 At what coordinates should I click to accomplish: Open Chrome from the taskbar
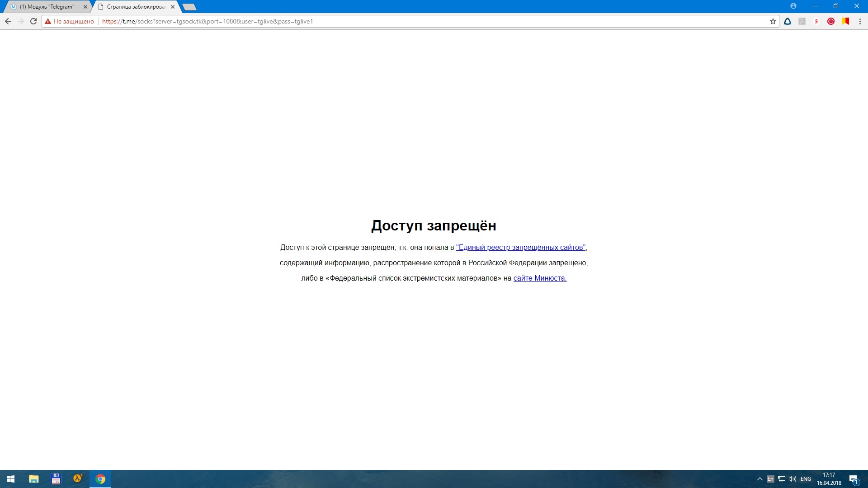(100, 479)
